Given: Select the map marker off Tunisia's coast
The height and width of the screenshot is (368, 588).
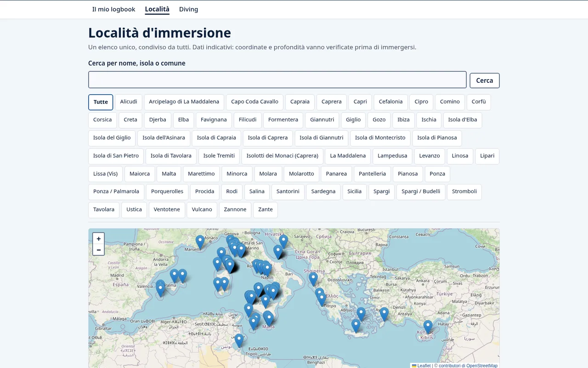Looking at the screenshot, I should [239, 340].
